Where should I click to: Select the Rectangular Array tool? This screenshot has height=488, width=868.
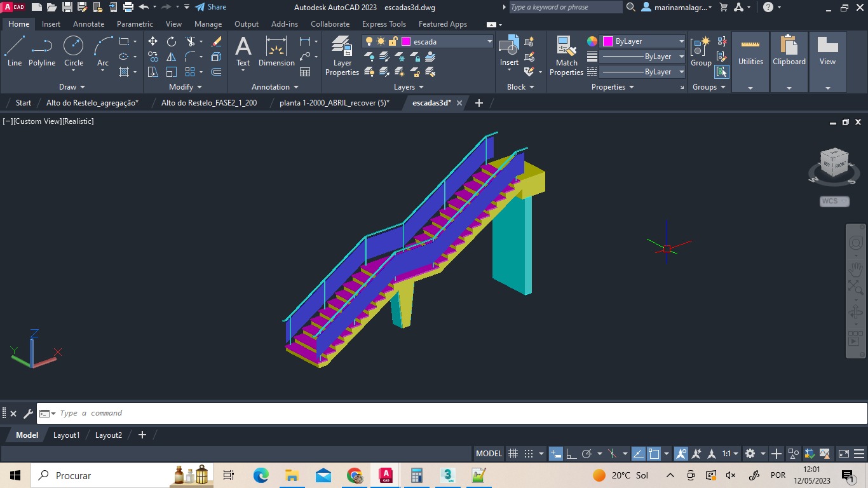coord(190,72)
